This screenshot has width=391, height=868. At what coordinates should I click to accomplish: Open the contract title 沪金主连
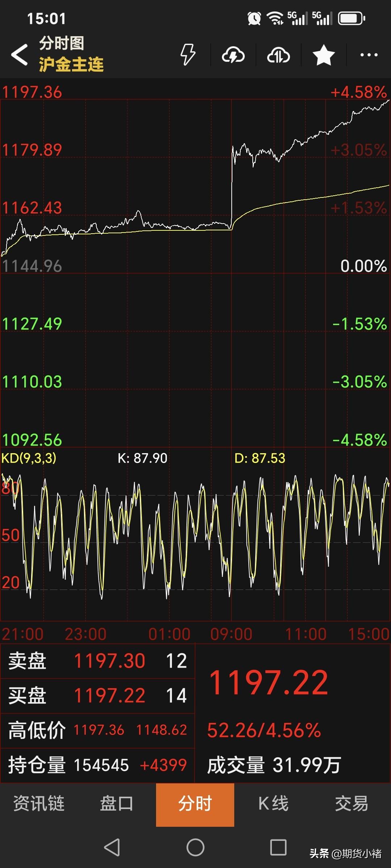[71, 64]
